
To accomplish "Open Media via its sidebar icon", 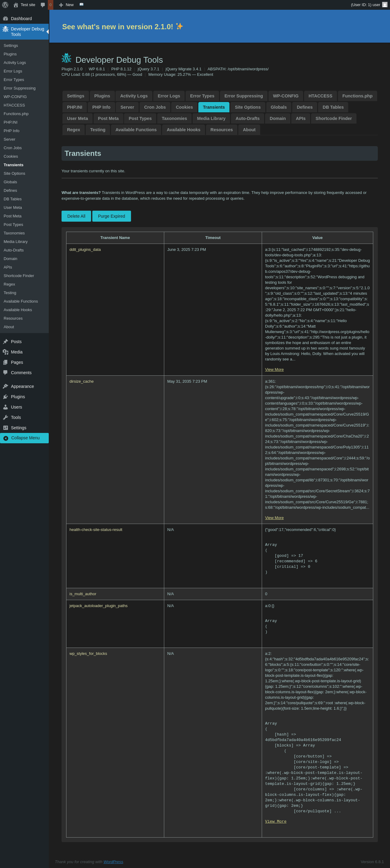I will coord(5,352).
